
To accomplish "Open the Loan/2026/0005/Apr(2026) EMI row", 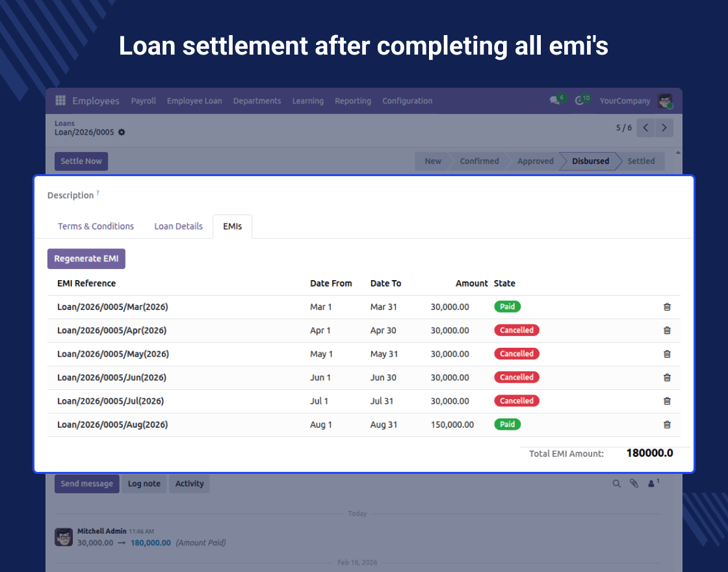I will click(x=363, y=331).
